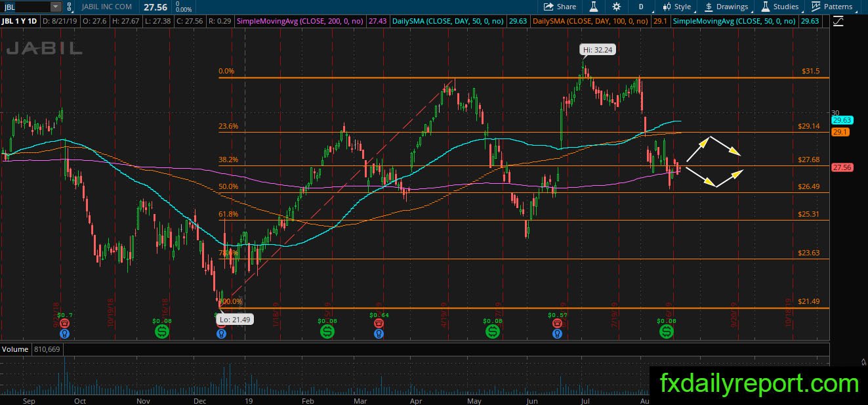Select the 50.0% Fibonacci level label
Viewport: 868px width, 405px height.
point(228,186)
